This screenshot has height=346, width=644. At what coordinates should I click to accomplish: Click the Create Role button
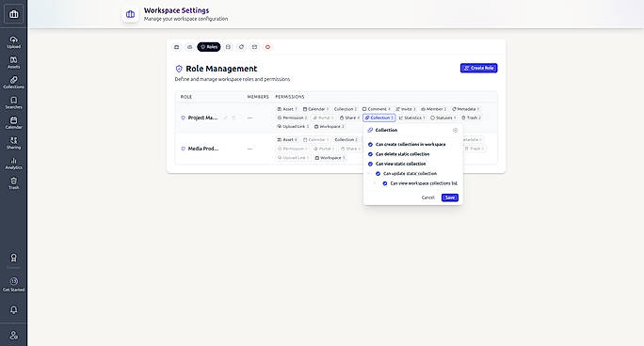[478, 68]
